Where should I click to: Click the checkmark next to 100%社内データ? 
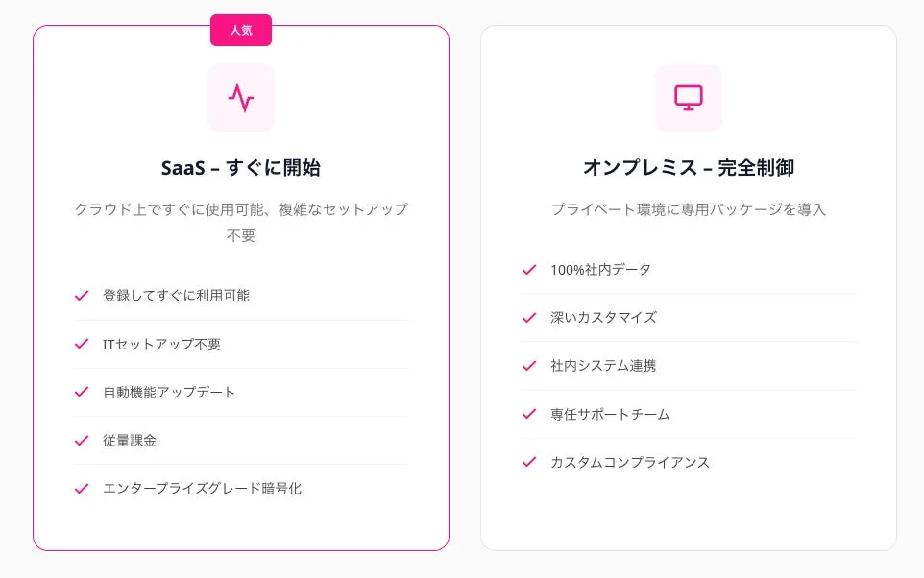click(x=528, y=270)
